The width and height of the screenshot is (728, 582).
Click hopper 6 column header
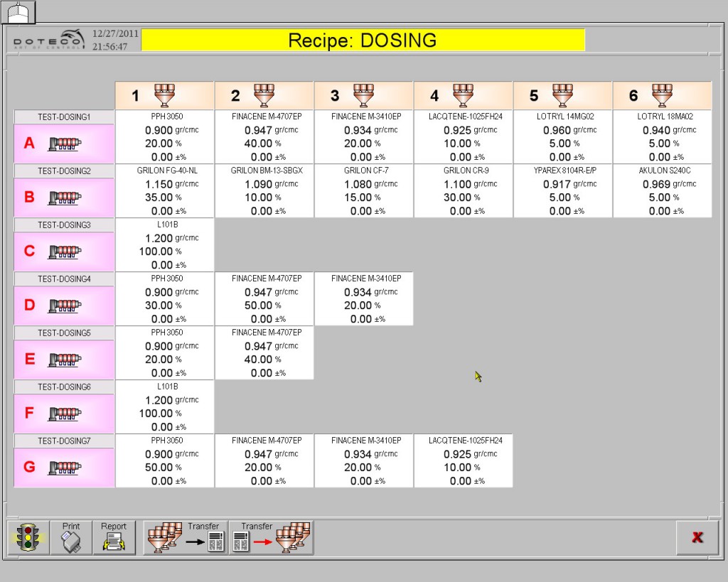coord(662,95)
